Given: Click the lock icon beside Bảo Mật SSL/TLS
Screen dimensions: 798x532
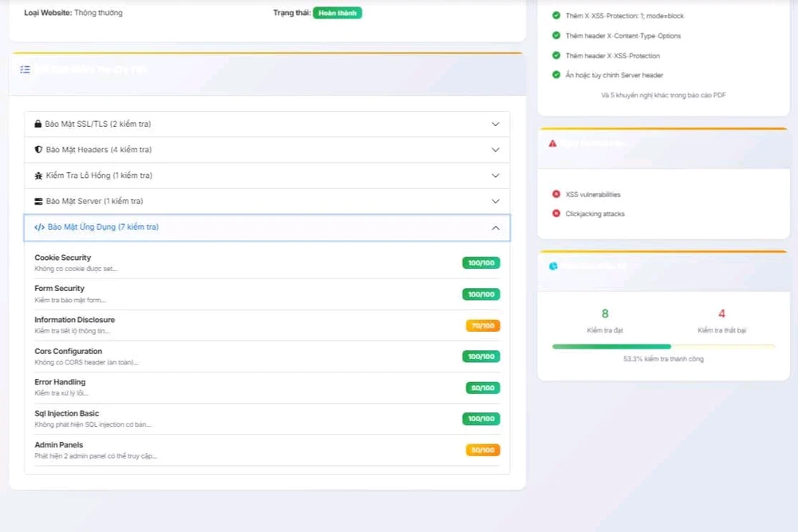Looking at the screenshot, I should click(x=38, y=124).
